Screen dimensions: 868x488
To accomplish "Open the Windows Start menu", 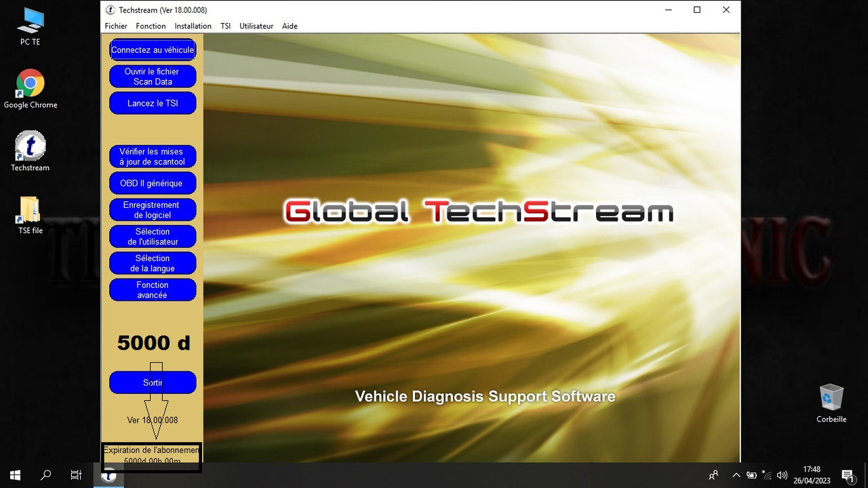I will coord(15,475).
